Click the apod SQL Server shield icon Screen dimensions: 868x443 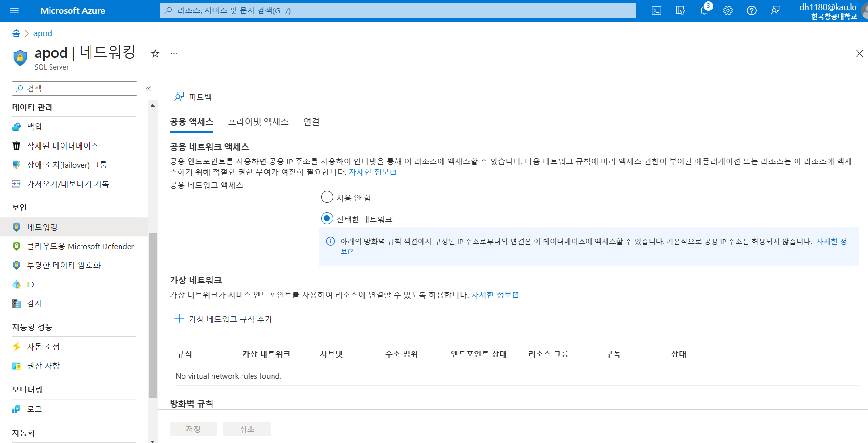coord(20,58)
